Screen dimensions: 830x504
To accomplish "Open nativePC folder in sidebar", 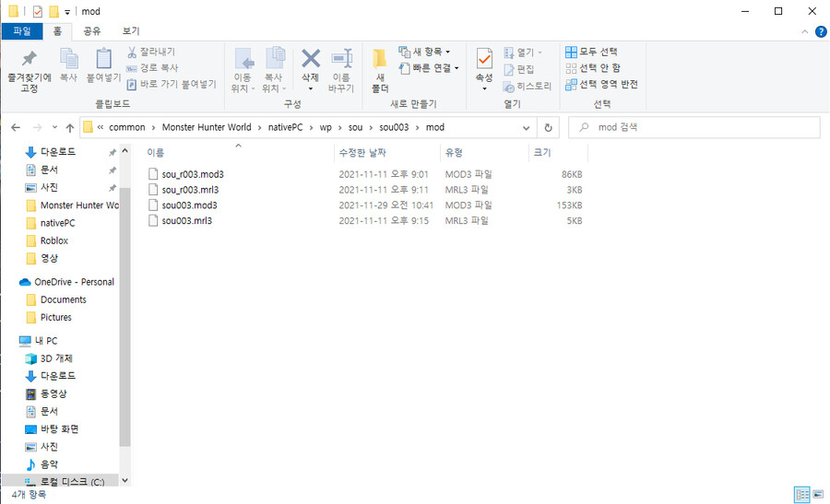I will [x=57, y=223].
